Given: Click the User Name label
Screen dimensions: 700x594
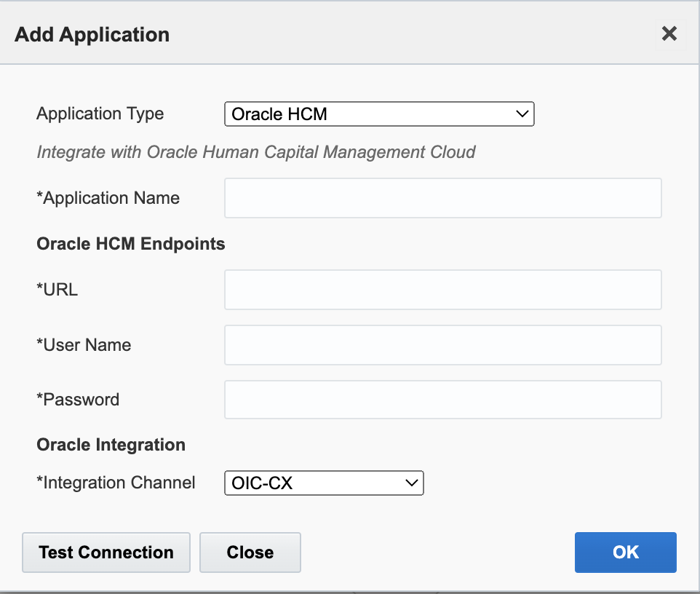Looking at the screenshot, I should click(84, 345).
